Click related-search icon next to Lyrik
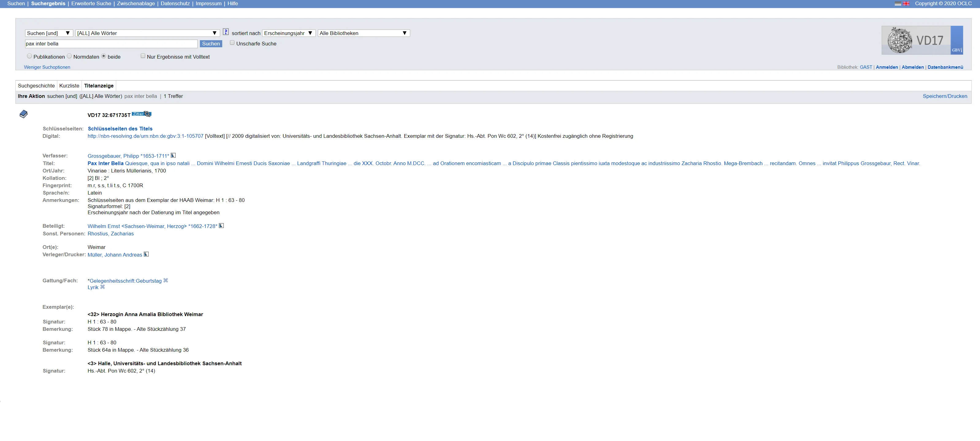 (x=102, y=287)
